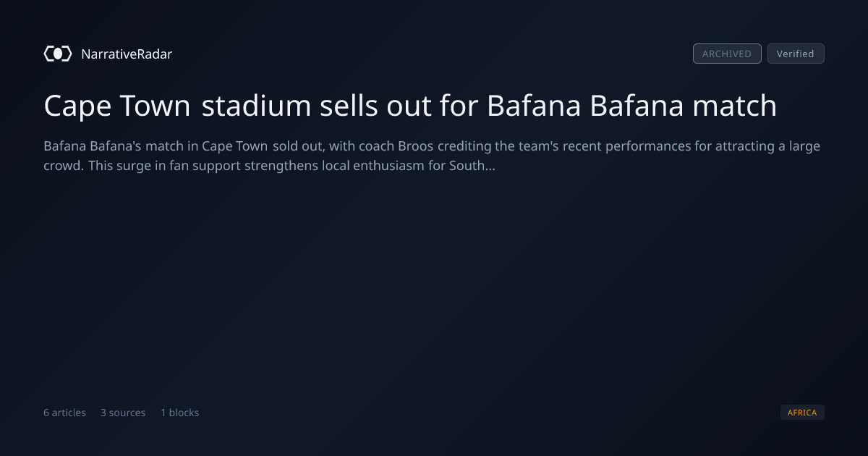Click the Verified badge
This screenshot has height=456, width=868.
[x=796, y=54]
